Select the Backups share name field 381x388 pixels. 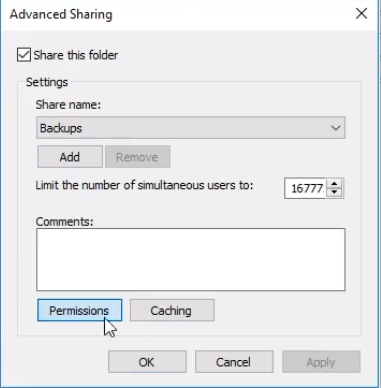coord(191,128)
